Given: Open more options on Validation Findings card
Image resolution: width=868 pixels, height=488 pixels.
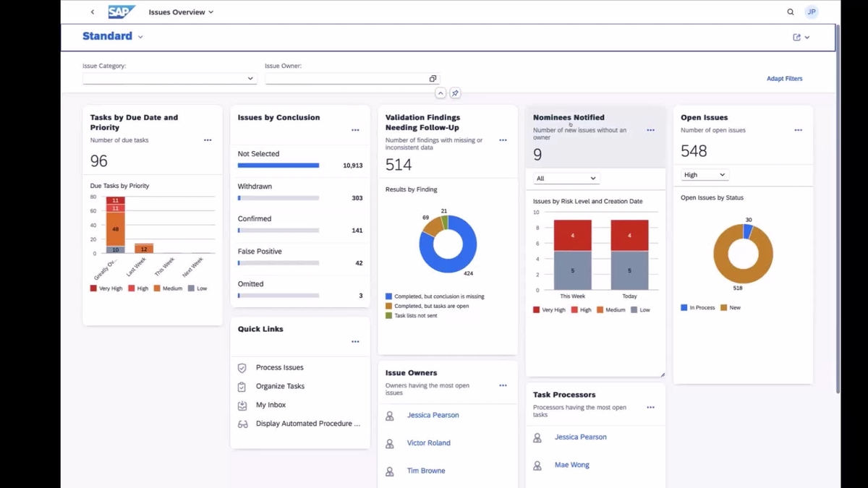Looking at the screenshot, I should coord(503,140).
